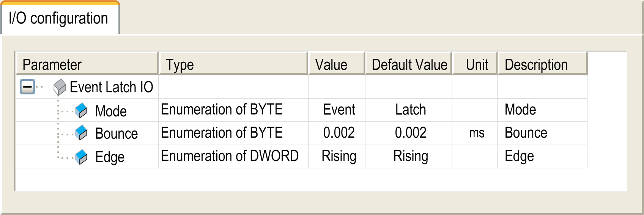Click the Value column header

pos(337,63)
